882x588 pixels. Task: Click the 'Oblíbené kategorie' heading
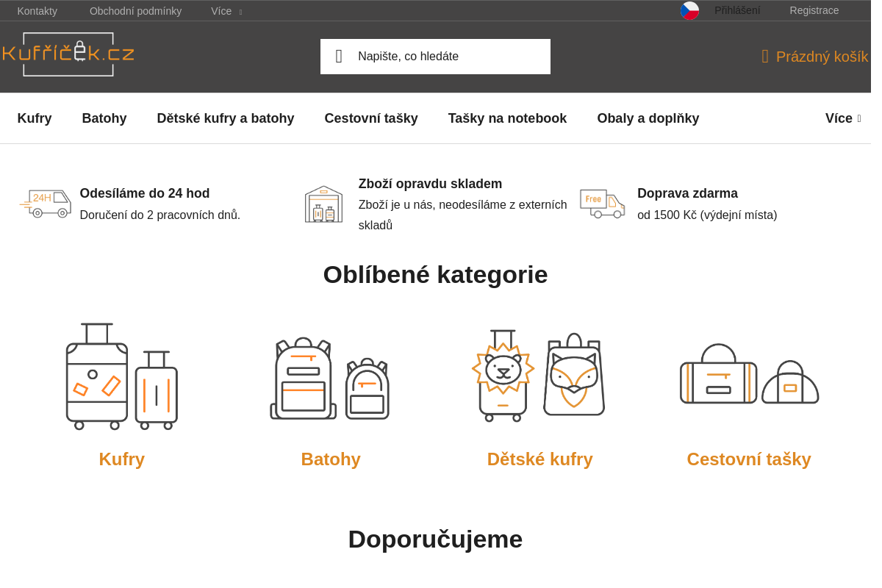435,275
